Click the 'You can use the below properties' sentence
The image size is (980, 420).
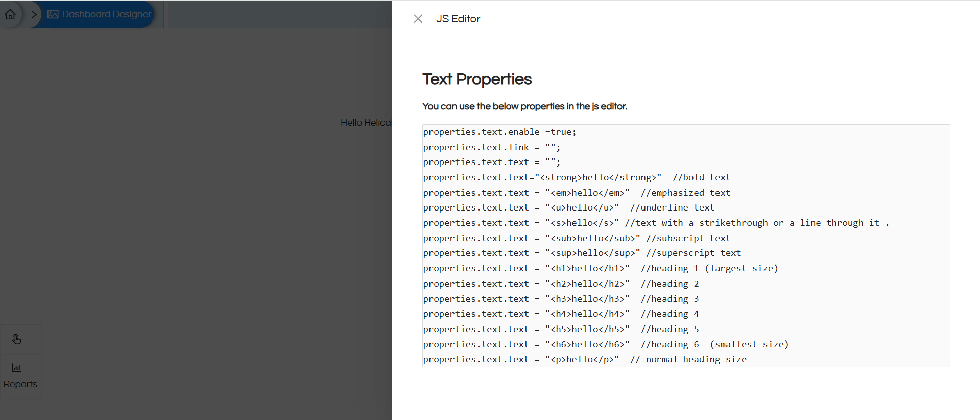[x=524, y=106]
